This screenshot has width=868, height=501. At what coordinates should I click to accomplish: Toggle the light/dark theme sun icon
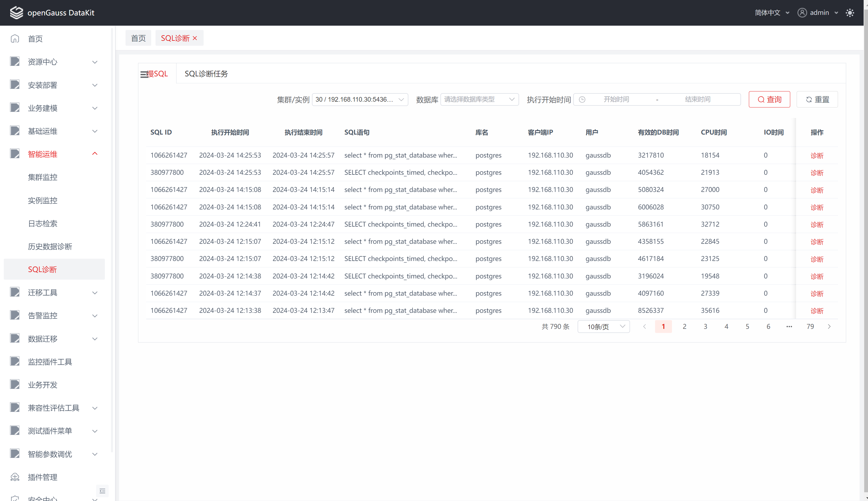click(x=850, y=13)
